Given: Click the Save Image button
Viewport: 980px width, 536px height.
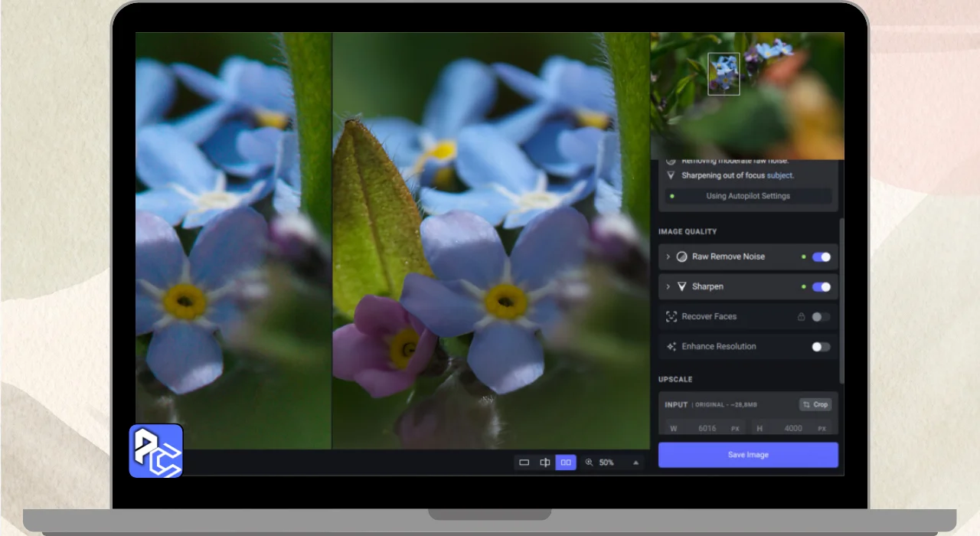Looking at the screenshot, I should click(x=748, y=455).
